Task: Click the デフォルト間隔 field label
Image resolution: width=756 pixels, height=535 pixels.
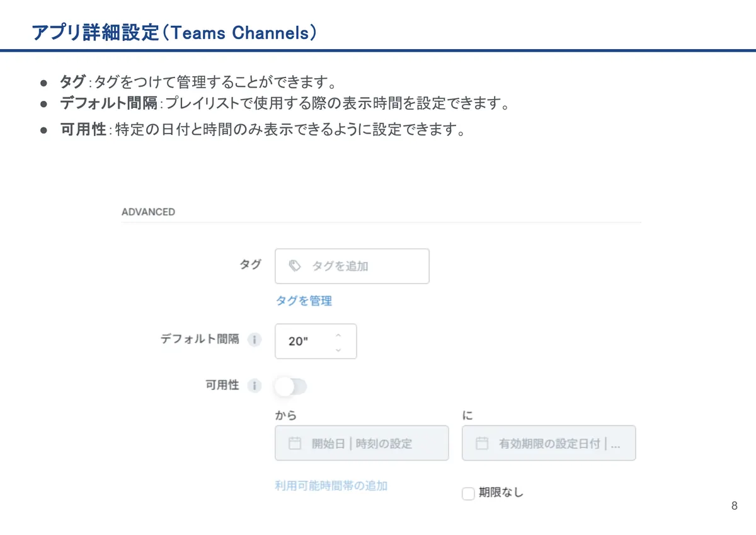Action: [200, 339]
